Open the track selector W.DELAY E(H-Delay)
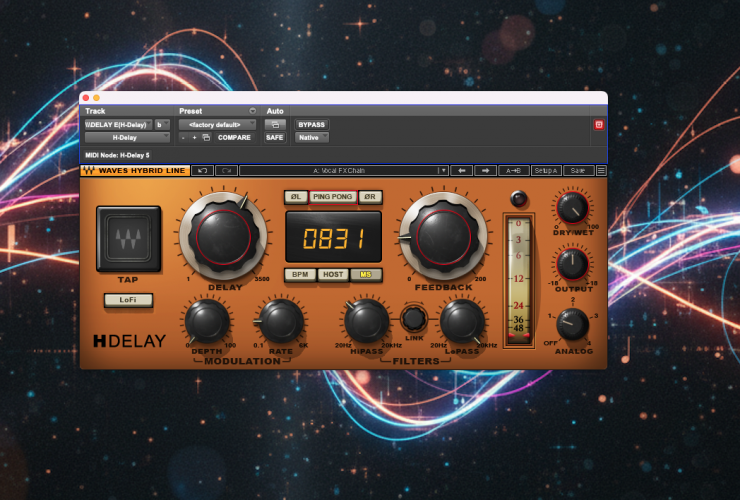 tap(118, 125)
